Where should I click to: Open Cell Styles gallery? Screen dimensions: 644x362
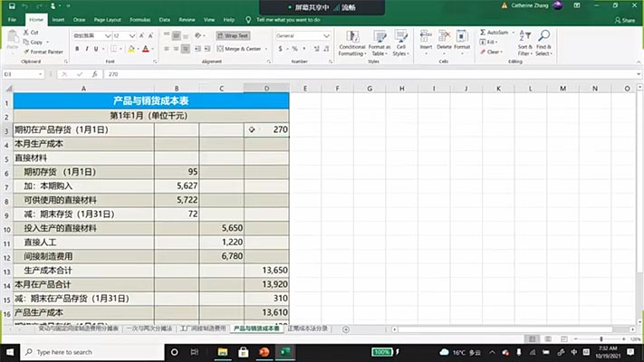pos(401,43)
